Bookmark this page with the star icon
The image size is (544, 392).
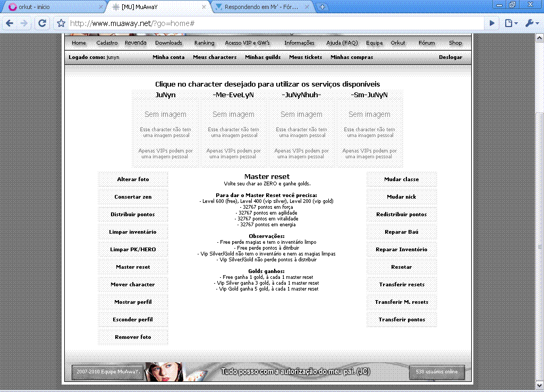tap(61, 23)
